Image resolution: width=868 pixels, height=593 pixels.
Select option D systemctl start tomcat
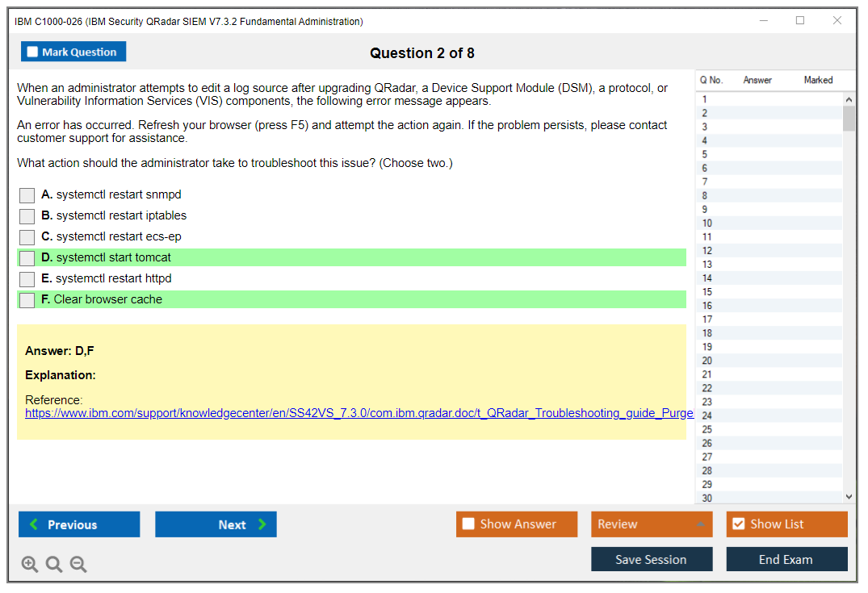[27, 258]
